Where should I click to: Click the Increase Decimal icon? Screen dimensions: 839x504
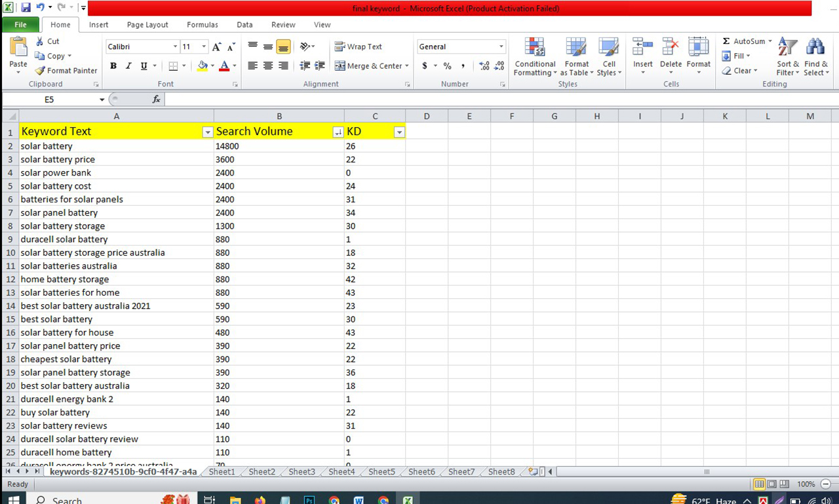point(485,66)
